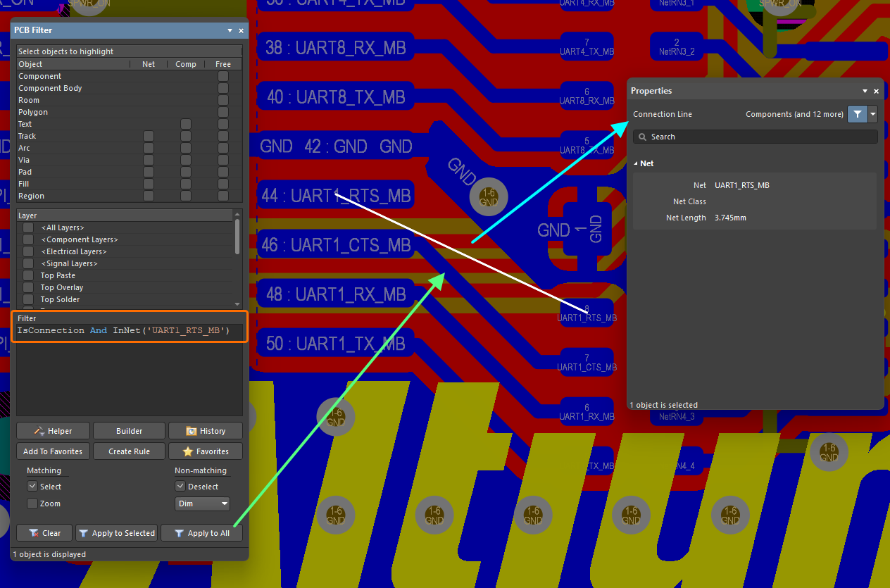
Task: Open the selection filter dropdown arrow in Properties
Action: point(873,114)
